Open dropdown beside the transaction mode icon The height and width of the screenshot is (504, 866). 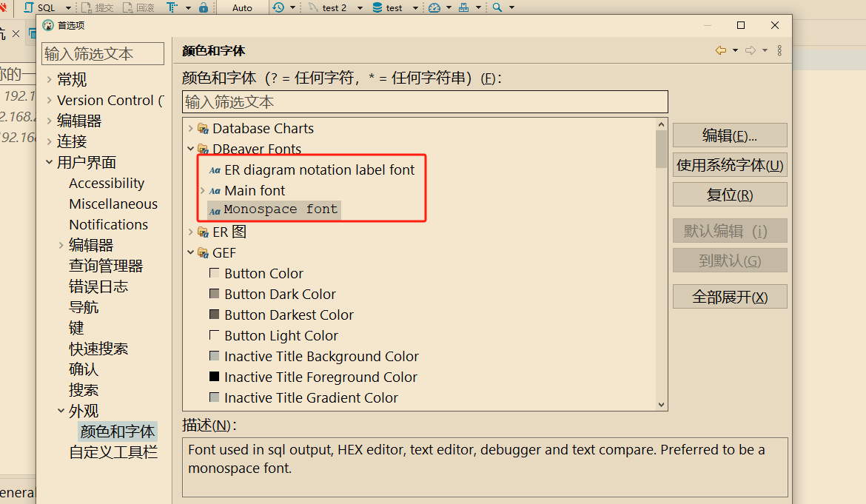point(188,7)
